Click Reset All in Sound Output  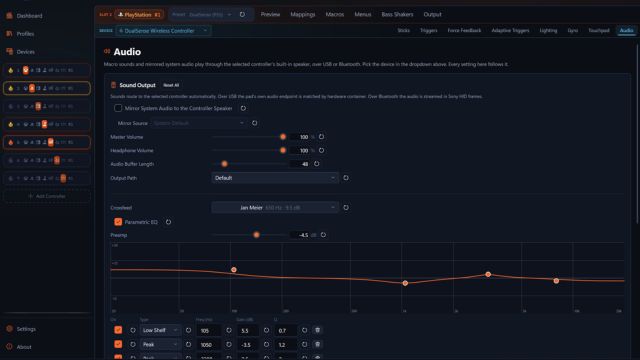point(171,85)
